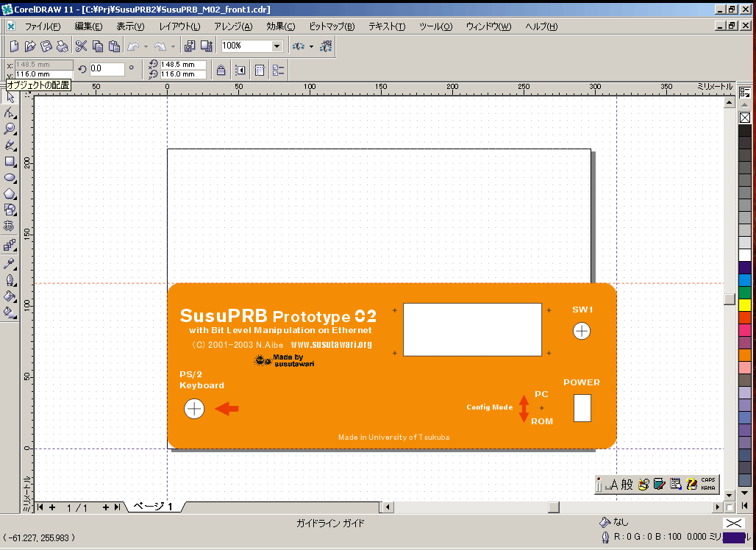
Task: Click the Import toolbar icon
Action: 190,46
